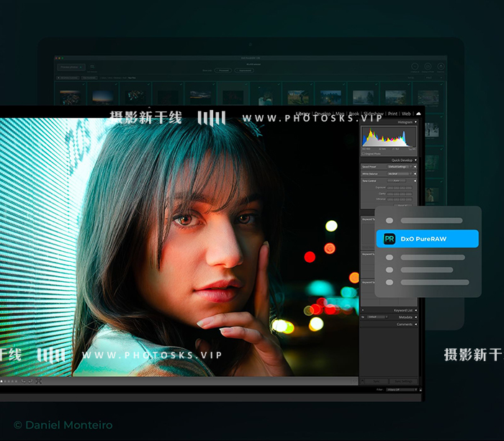Open the toolbar options triangle dropdown
This screenshot has width=504, height=441.
tap(355, 381)
